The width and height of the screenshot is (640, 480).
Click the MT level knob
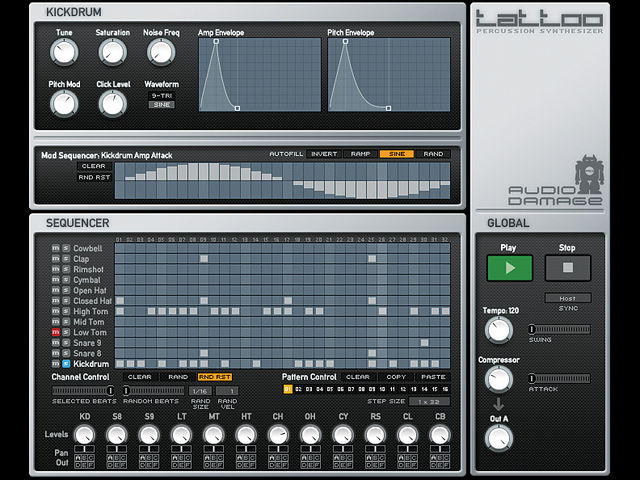coord(213,435)
